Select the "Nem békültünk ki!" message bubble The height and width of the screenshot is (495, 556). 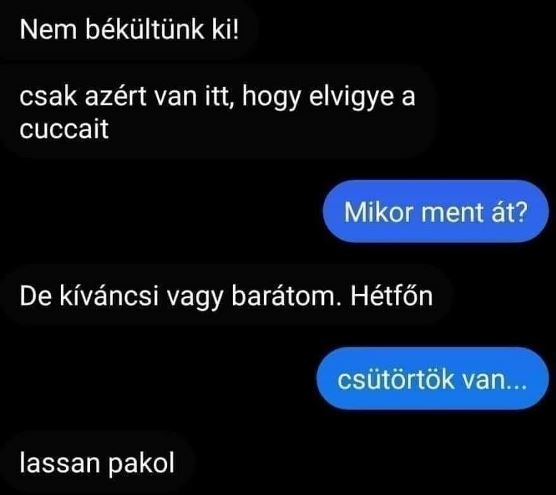point(129,29)
